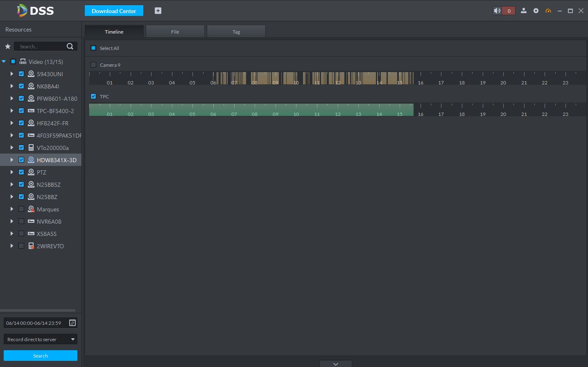Open the calendar icon beside date range
The width and height of the screenshot is (588, 367).
click(x=72, y=323)
